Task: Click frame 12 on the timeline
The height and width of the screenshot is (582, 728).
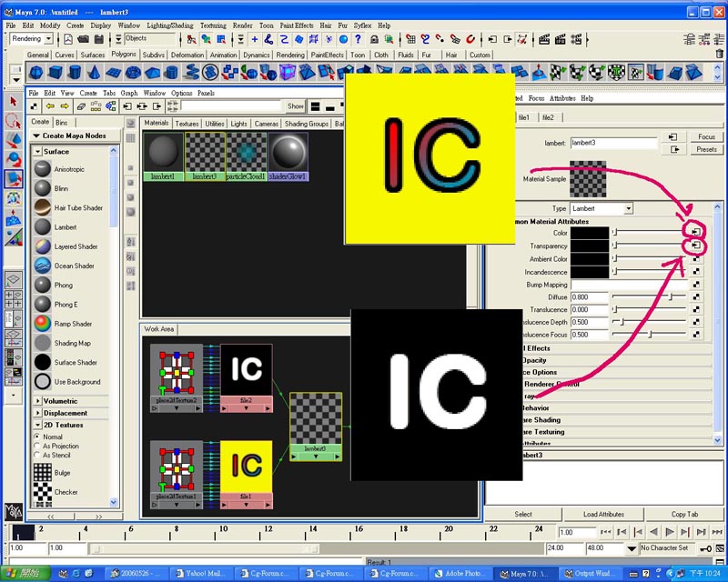Action: (x=268, y=533)
